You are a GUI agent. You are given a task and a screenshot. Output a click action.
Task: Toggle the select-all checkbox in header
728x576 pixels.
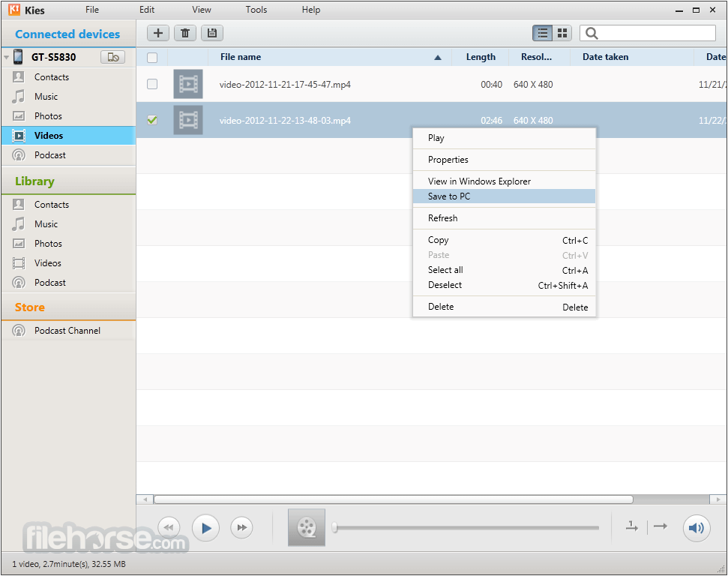[x=151, y=58]
